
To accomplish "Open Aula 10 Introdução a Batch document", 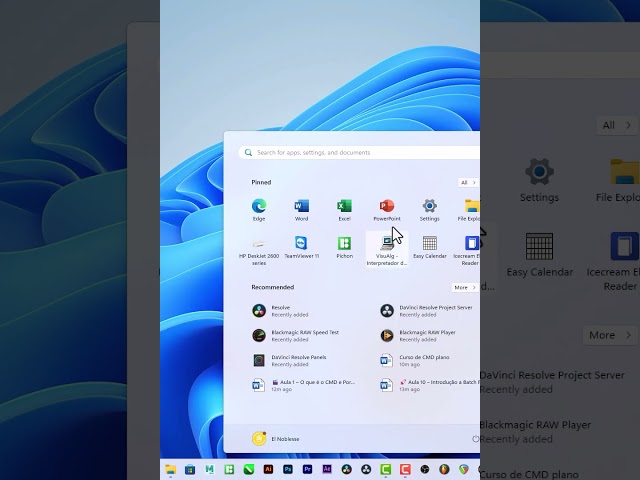I will pyautogui.click(x=428, y=385).
